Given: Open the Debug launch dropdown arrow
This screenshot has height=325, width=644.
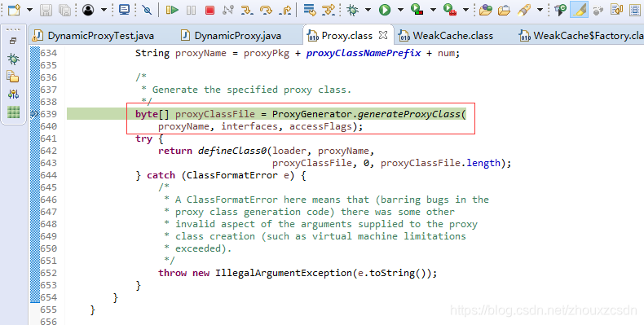Looking at the screenshot, I should coord(368,10).
